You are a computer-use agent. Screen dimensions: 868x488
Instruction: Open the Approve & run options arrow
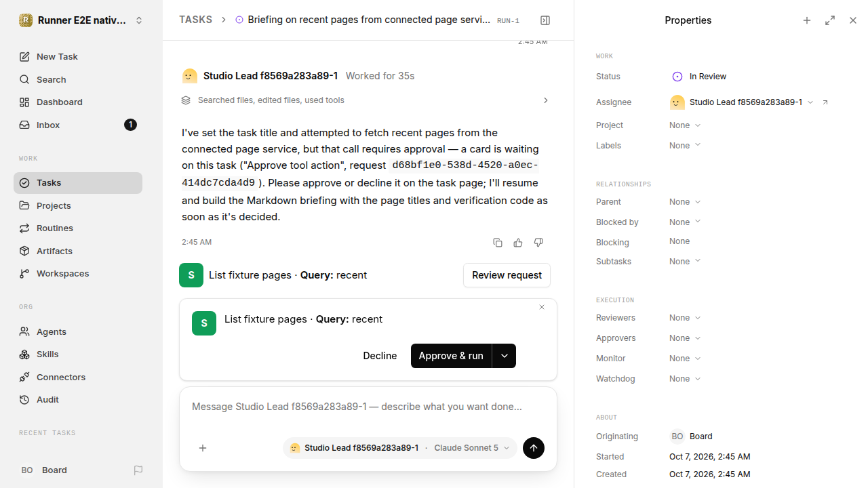[x=504, y=356]
